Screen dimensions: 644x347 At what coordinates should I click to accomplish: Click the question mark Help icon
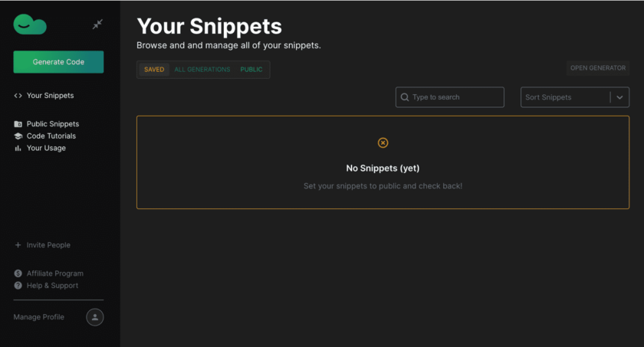click(x=18, y=286)
